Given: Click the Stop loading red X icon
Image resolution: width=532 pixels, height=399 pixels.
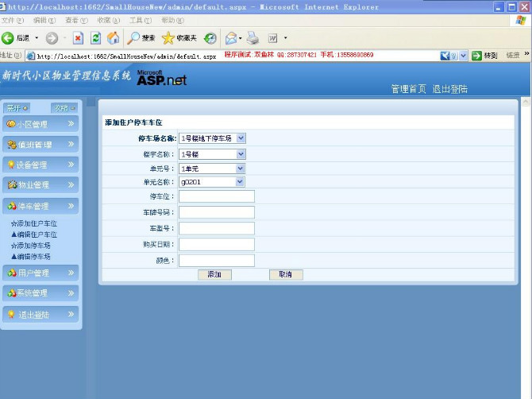Looking at the screenshot, I should 78,38.
